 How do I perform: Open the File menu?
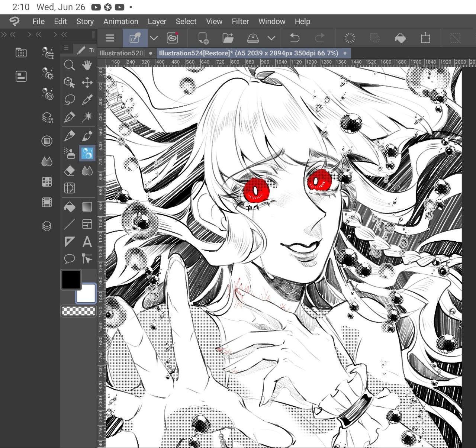[39, 22]
